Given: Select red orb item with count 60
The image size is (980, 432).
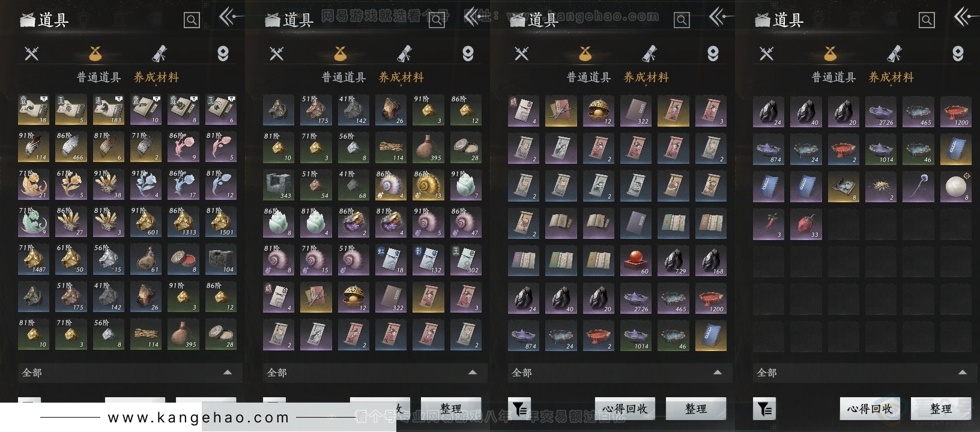Looking at the screenshot, I should pyautogui.click(x=636, y=259).
